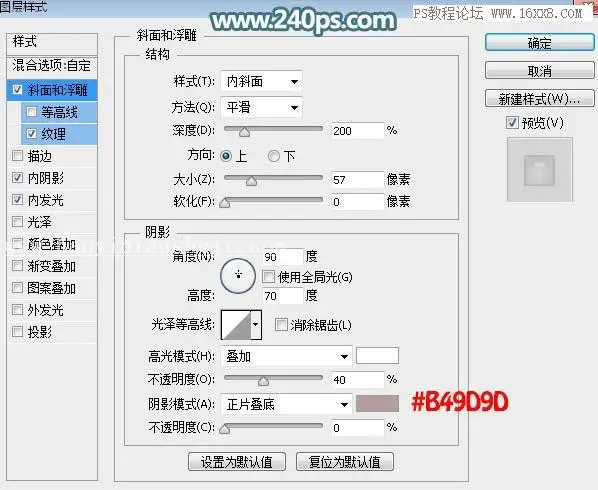
Task: Uncheck the 纹理 checkbox
Action: coord(31,133)
